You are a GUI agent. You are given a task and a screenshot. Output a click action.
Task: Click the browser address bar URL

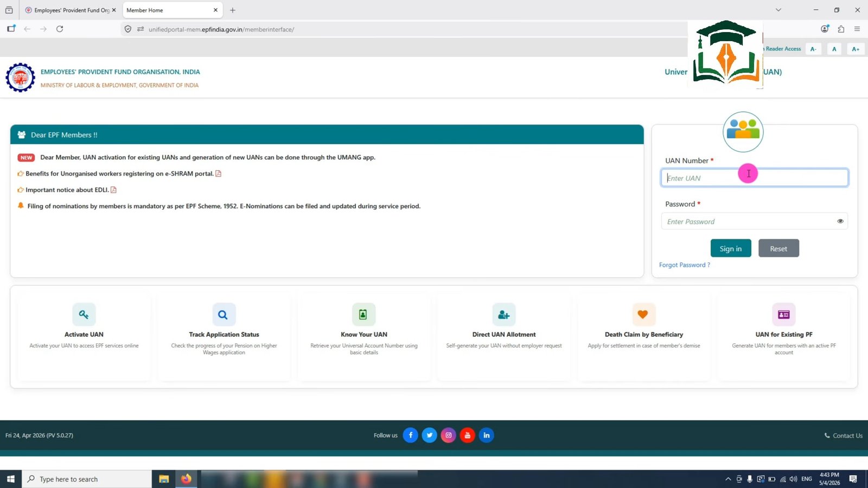tap(221, 29)
